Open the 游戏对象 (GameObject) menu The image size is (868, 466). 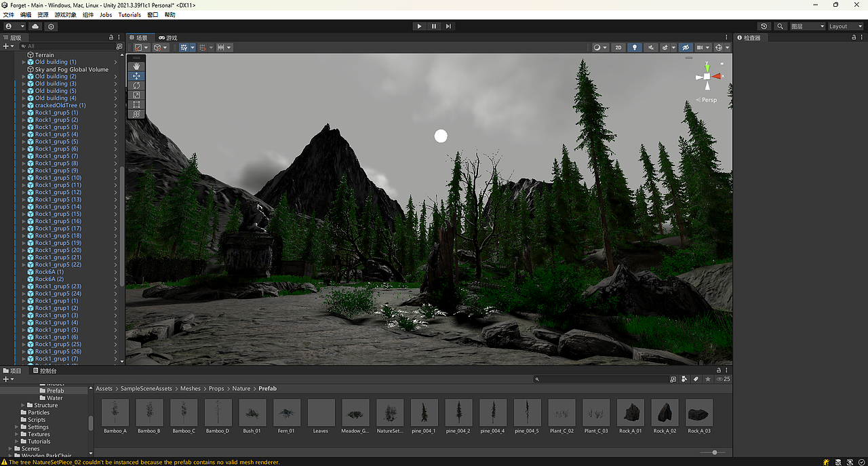click(66, 14)
